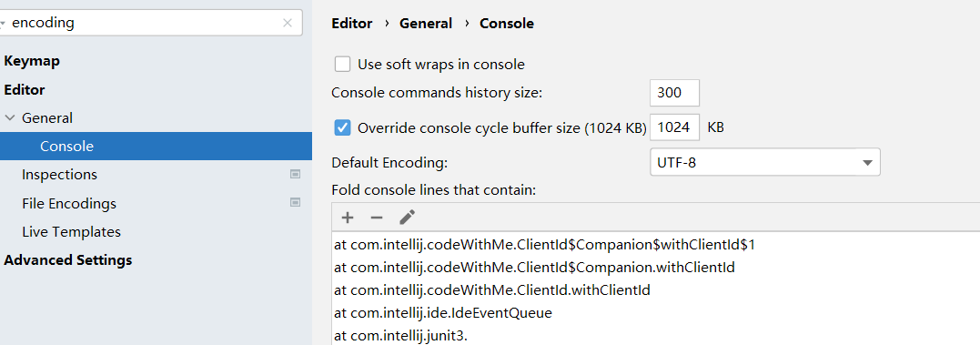The height and width of the screenshot is (345, 980).
Task: Click the project-level icon beside Inspections
Action: [x=296, y=175]
